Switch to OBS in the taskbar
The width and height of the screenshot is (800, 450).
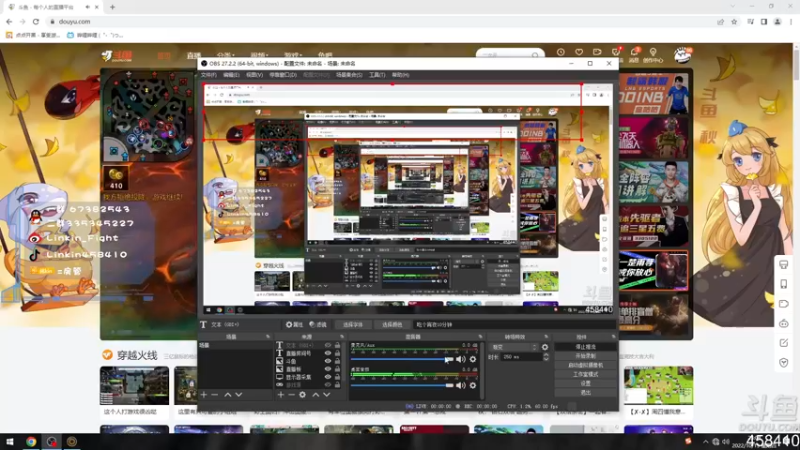pos(52,441)
